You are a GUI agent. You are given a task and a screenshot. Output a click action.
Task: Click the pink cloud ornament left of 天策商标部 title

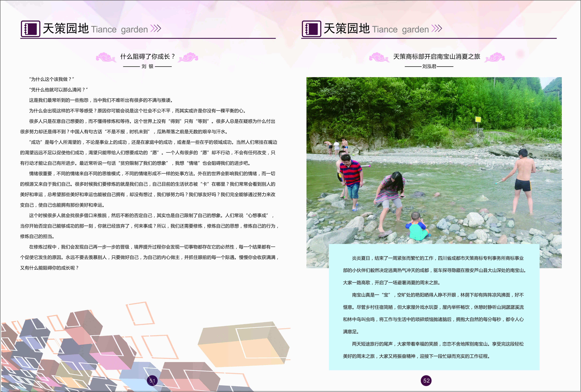click(x=379, y=57)
